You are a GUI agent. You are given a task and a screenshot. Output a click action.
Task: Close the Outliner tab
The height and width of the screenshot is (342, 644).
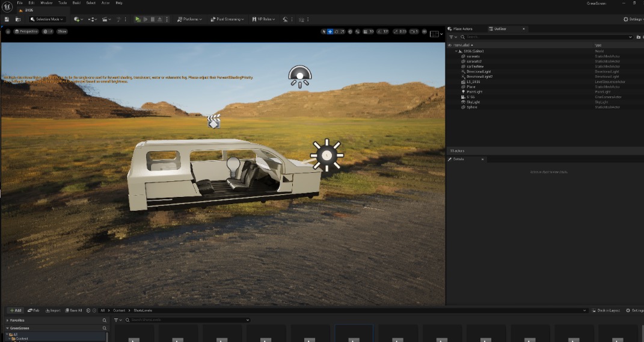[524, 29]
